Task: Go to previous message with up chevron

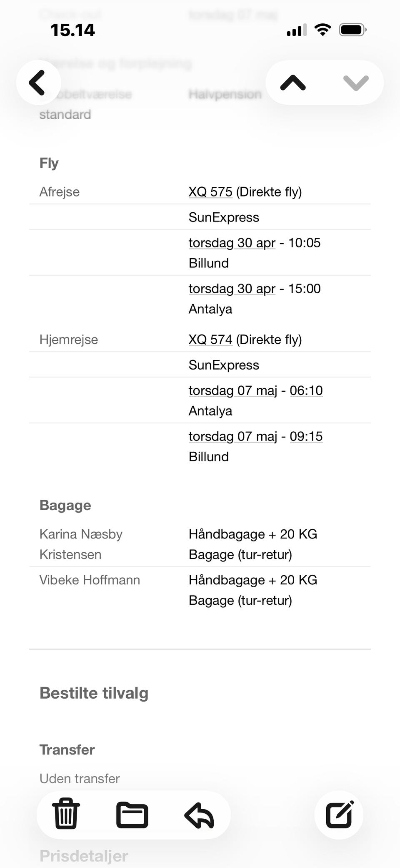Action: pyautogui.click(x=293, y=83)
